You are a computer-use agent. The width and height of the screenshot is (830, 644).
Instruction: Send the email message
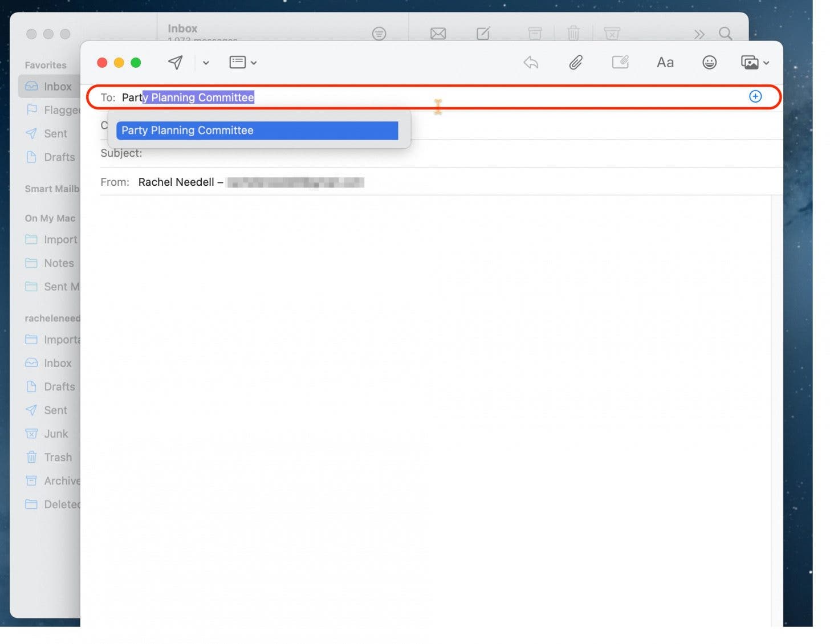pos(174,62)
